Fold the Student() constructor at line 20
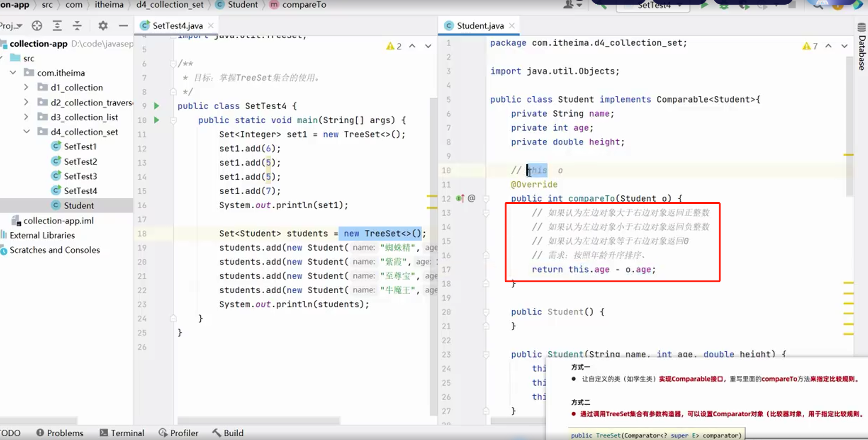Image resolution: width=868 pixels, height=440 pixels. (x=486, y=312)
